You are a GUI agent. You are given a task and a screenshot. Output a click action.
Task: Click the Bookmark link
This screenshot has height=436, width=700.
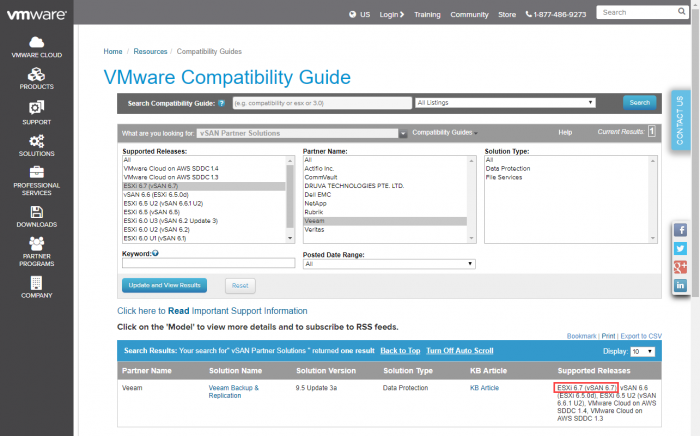pos(581,336)
